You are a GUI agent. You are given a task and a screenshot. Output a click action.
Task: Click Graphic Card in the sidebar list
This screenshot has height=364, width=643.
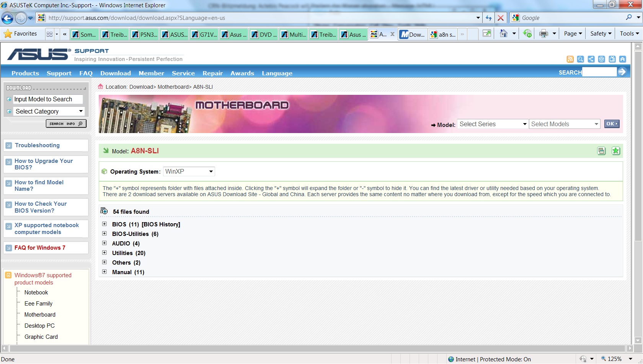41,337
